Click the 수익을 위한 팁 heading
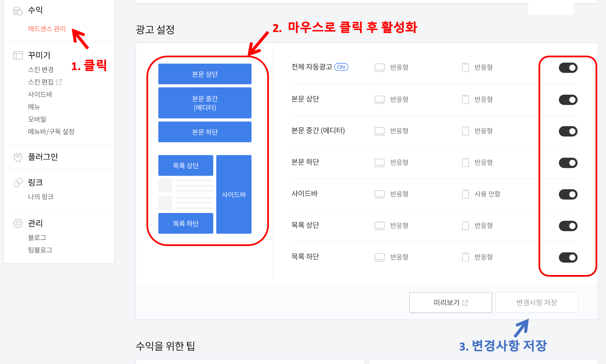The width and height of the screenshot is (606, 364). pyautogui.click(x=165, y=346)
